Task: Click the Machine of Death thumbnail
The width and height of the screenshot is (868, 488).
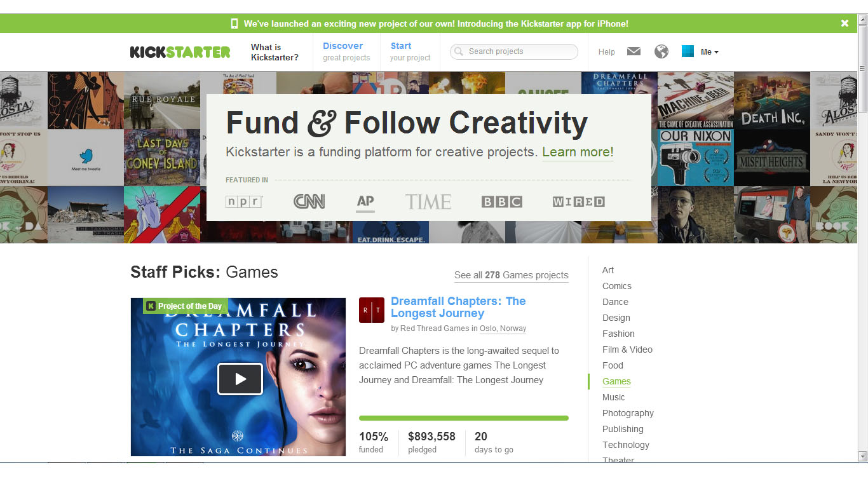Action: (696, 100)
